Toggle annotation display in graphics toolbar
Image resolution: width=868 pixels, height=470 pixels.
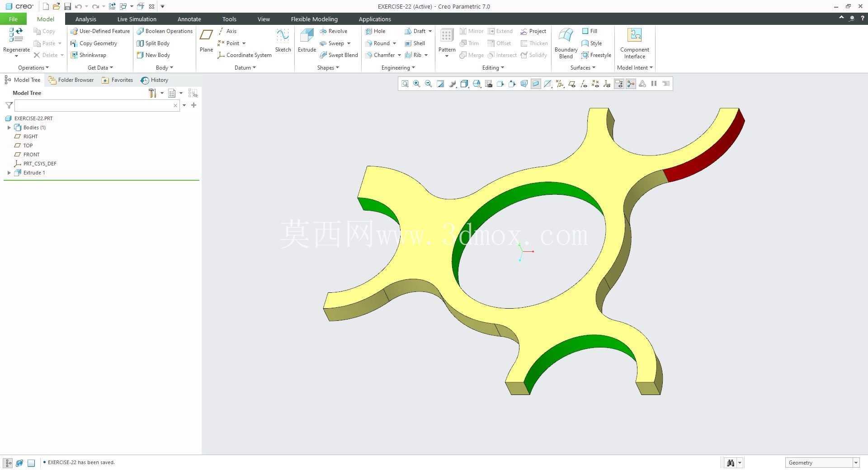619,84
